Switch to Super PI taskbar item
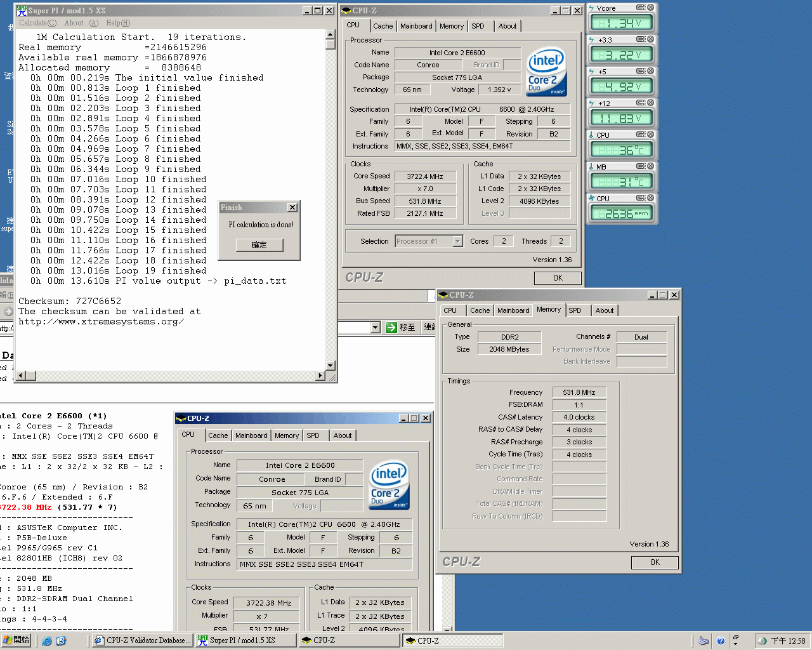Image resolution: width=812 pixels, height=650 pixels. click(x=246, y=640)
